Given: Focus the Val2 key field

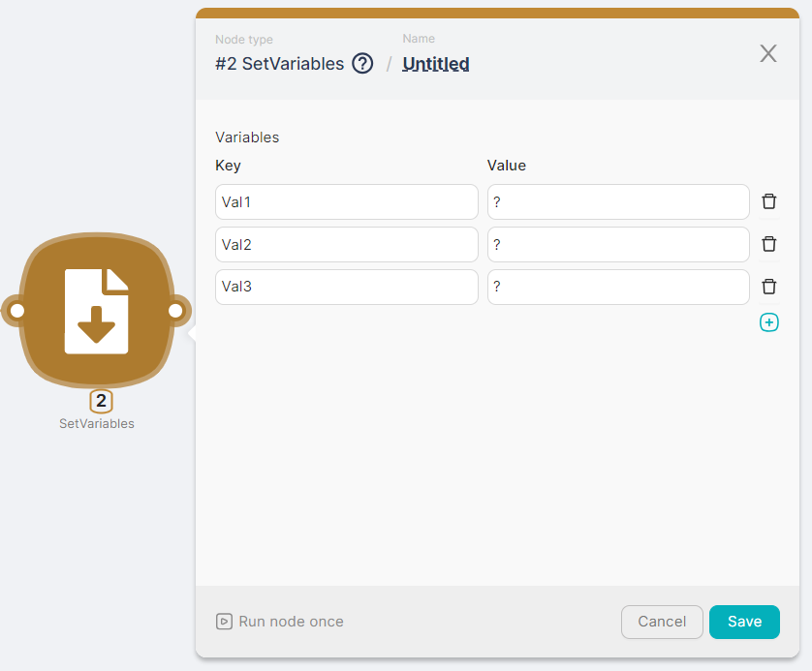Looking at the screenshot, I should pos(346,245).
